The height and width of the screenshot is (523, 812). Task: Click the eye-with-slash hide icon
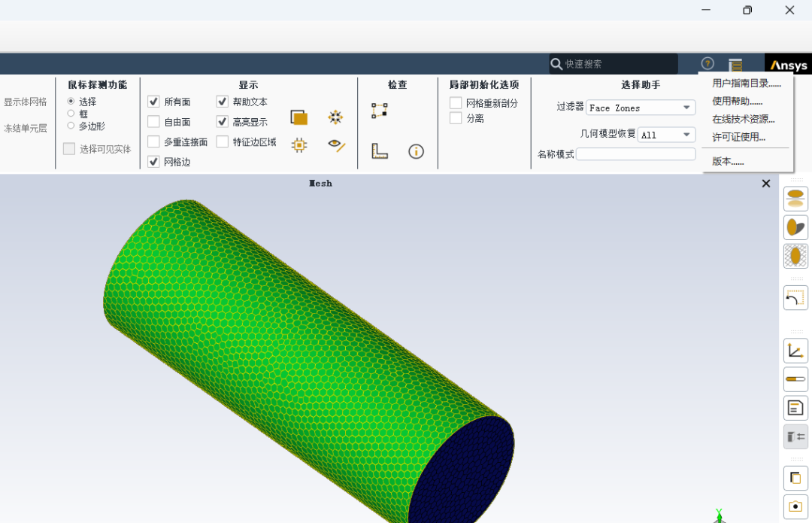tap(337, 145)
